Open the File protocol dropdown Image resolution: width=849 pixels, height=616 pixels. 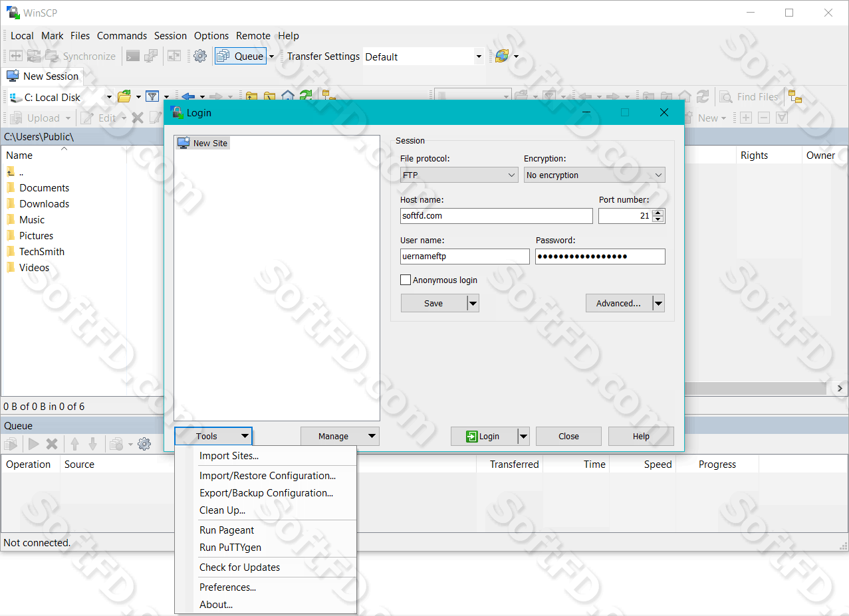coord(459,175)
